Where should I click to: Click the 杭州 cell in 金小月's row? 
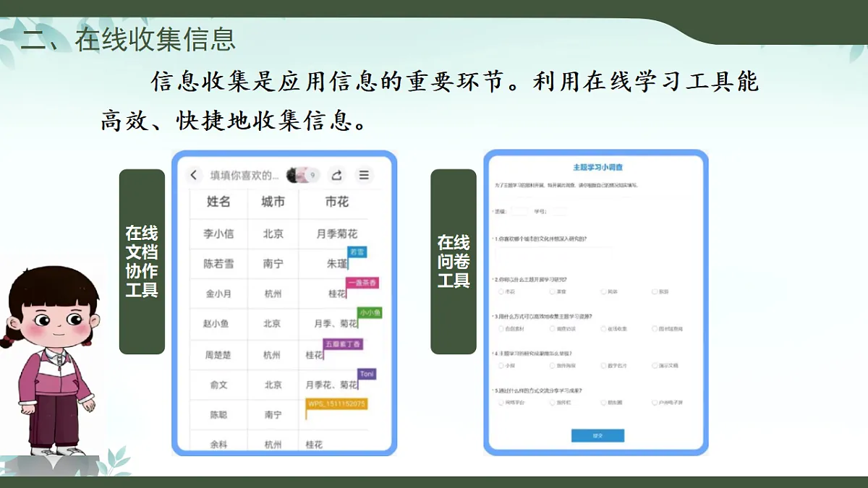[273, 294]
